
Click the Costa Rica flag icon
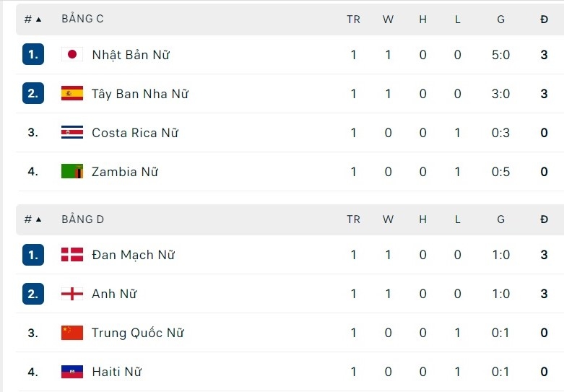coord(72,133)
